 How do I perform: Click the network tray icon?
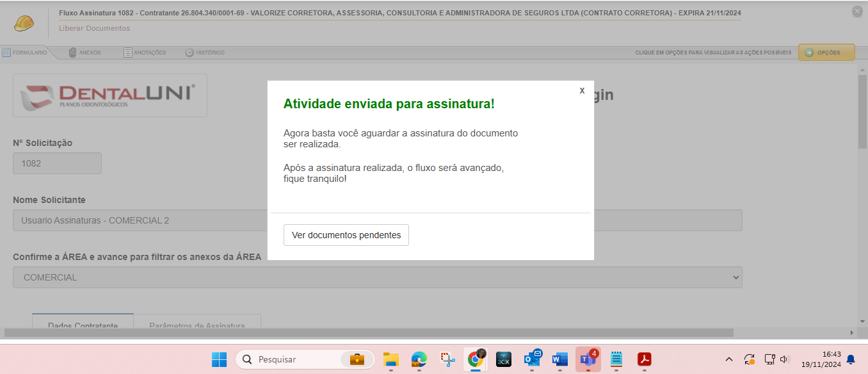click(770, 359)
